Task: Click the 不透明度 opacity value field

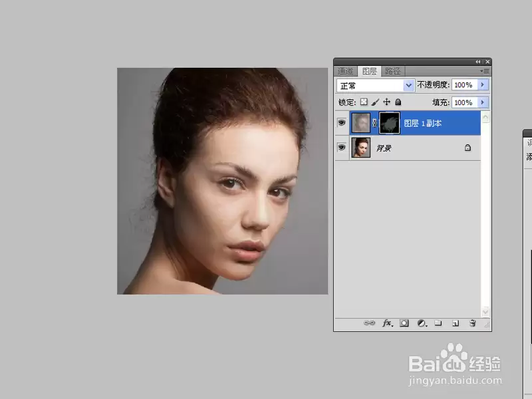Action: tap(464, 85)
